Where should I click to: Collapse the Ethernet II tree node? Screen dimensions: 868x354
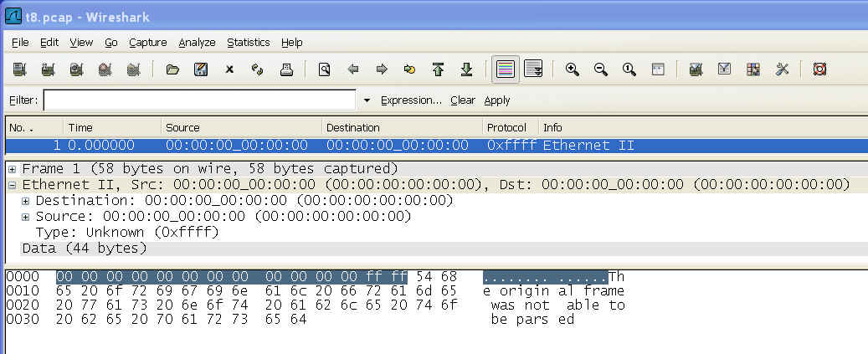click(x=12, y=185)
